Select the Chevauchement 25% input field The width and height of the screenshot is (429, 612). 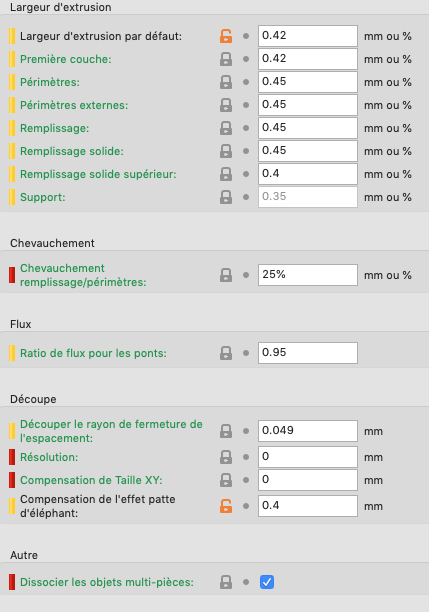coord(308,275)
